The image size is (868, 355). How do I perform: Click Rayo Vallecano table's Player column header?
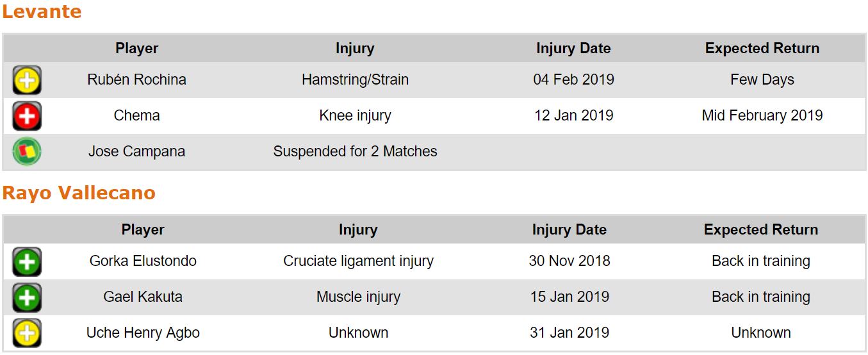pos(143,230)
